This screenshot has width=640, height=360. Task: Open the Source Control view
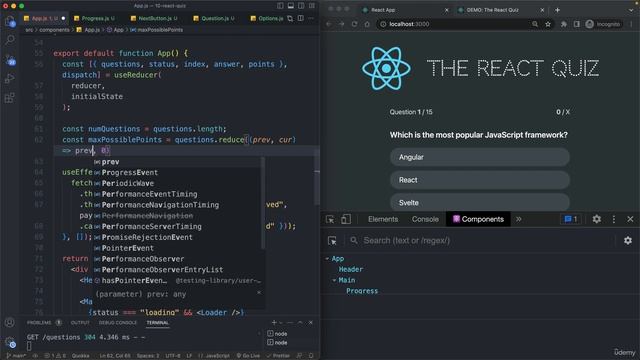click(x=10, y=60)
